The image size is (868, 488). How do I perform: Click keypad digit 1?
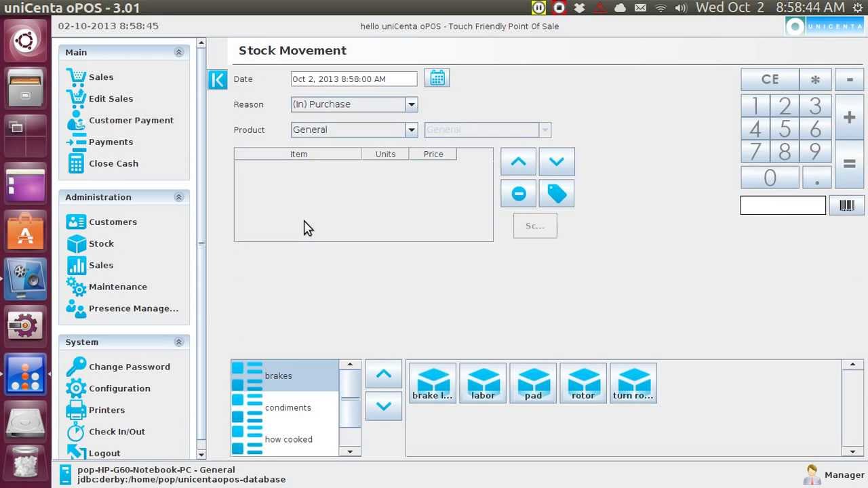pyautogui.click(x=755, y=106)
